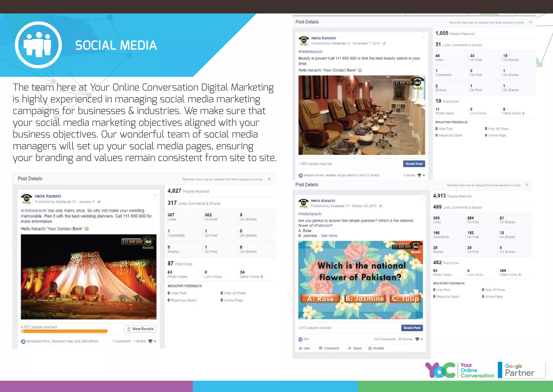Click Other Clicks info icon, flower post

[520, 275]
